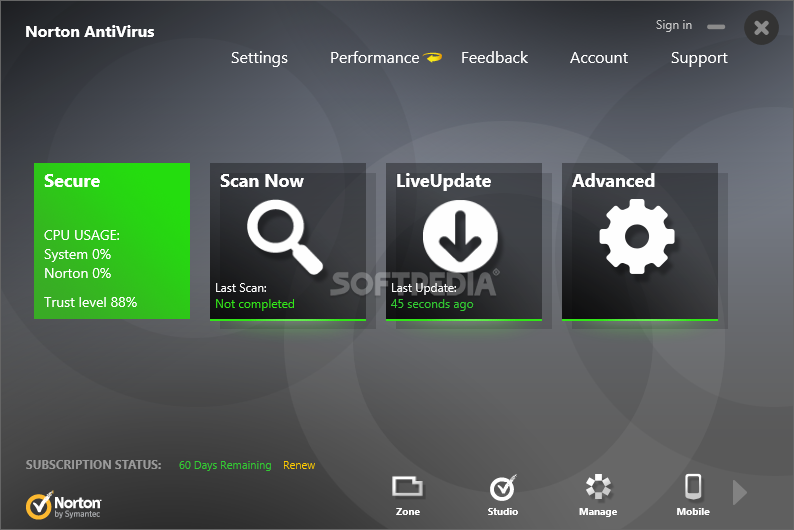Click the green Secure status tile
794x530 pixels.
[112, 241]
